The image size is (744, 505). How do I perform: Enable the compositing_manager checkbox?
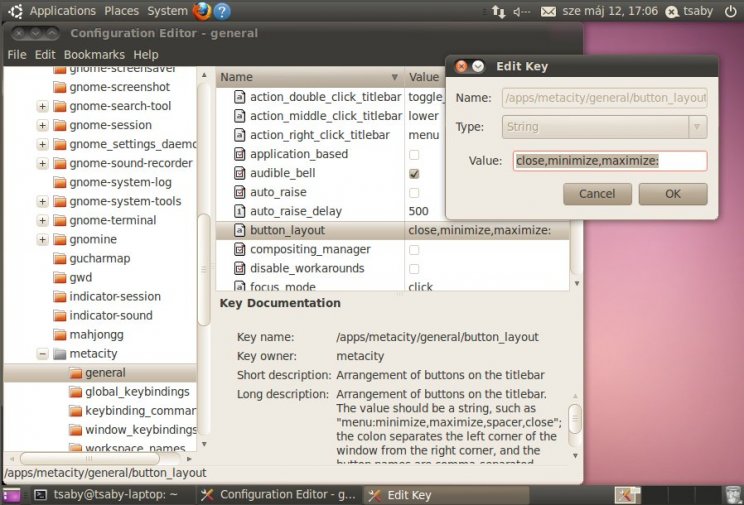(x=414, y=250)
